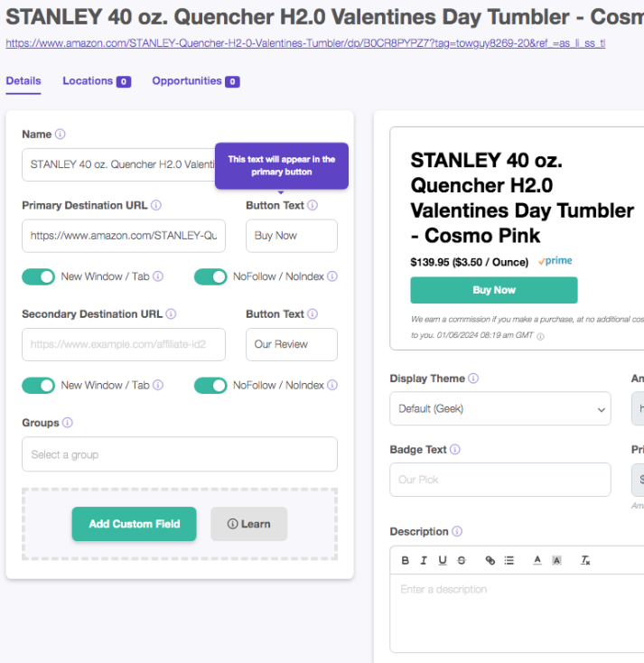644x663 pixels.
Task: Click the bullet list icon
Action: (509, 561)
